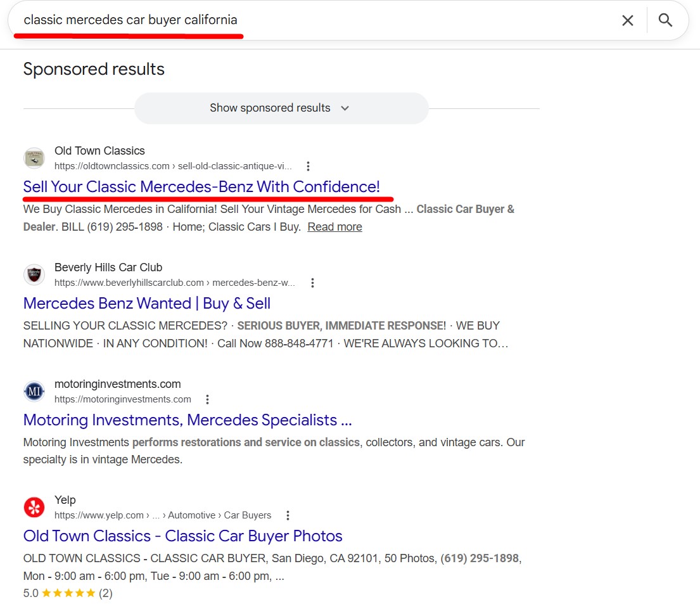This screenshot has width=700, height=604.
Task: Click the Motoring Investments MI favicon
Action: point(34,392)
